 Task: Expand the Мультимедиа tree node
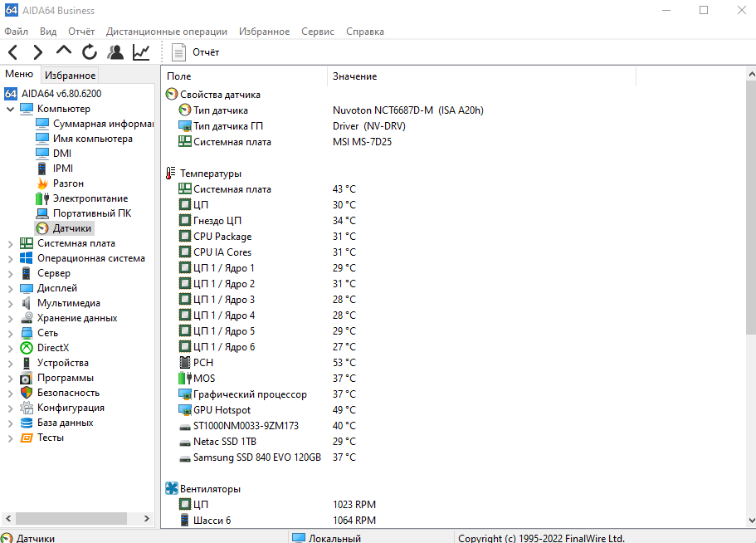coord(10,304)
